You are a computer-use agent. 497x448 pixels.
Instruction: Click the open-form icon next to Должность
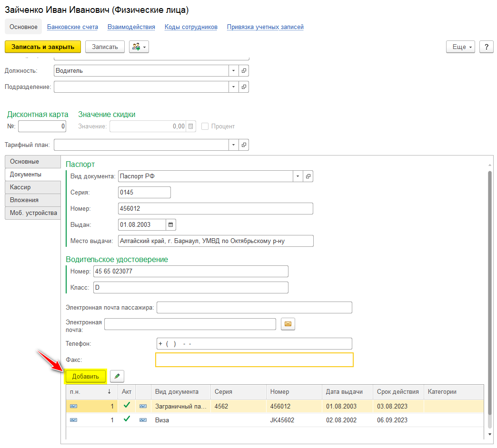244,71
